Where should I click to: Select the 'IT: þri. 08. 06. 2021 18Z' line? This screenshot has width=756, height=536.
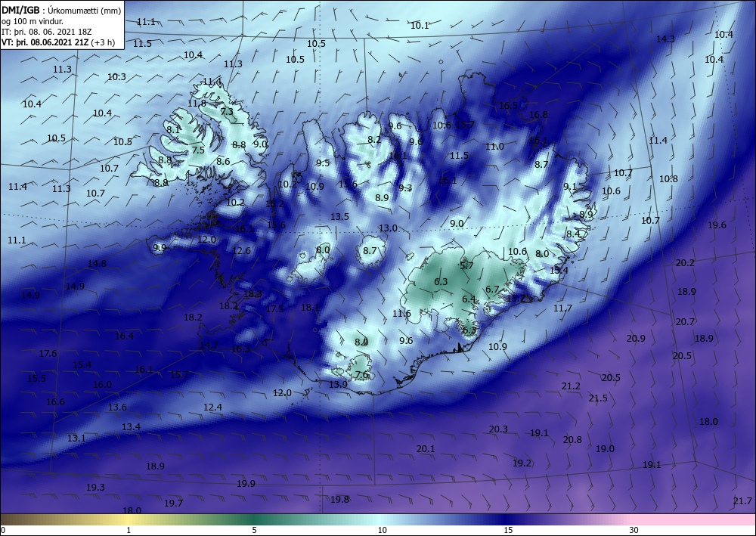point(47,32)
